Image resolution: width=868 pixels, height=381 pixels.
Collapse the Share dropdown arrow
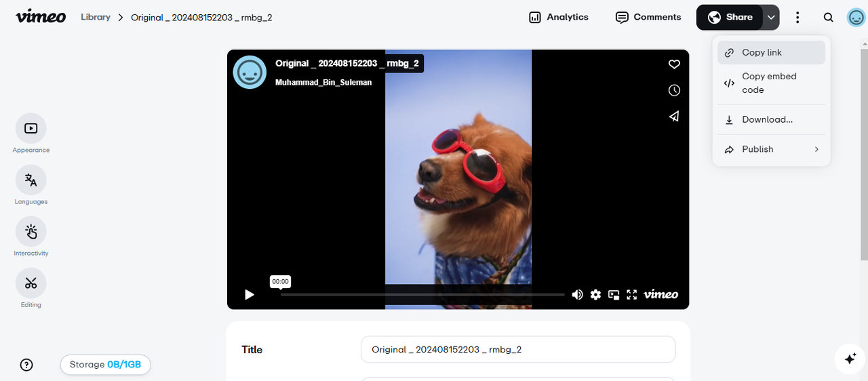771,18
